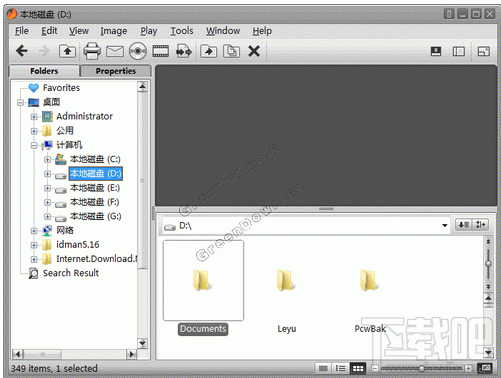Open the D:\ path dropdown
This screenshot has height=378, width=501.
(445, 225)
